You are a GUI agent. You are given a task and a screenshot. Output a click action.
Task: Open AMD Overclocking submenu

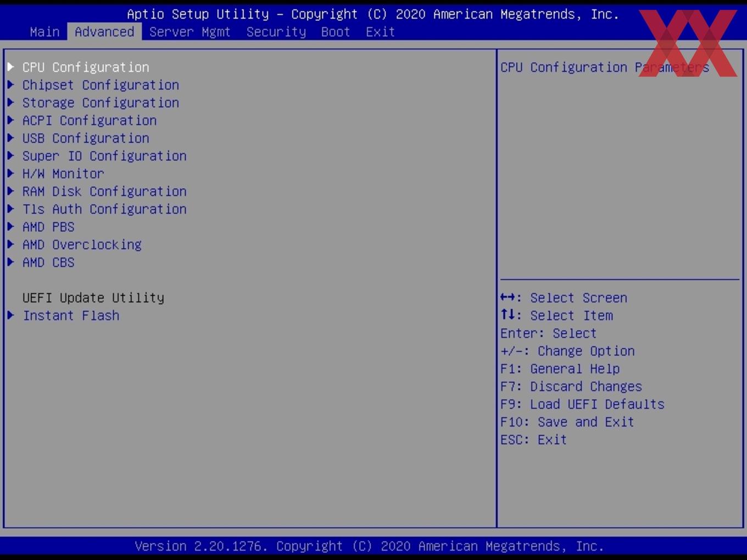(82, 244)
